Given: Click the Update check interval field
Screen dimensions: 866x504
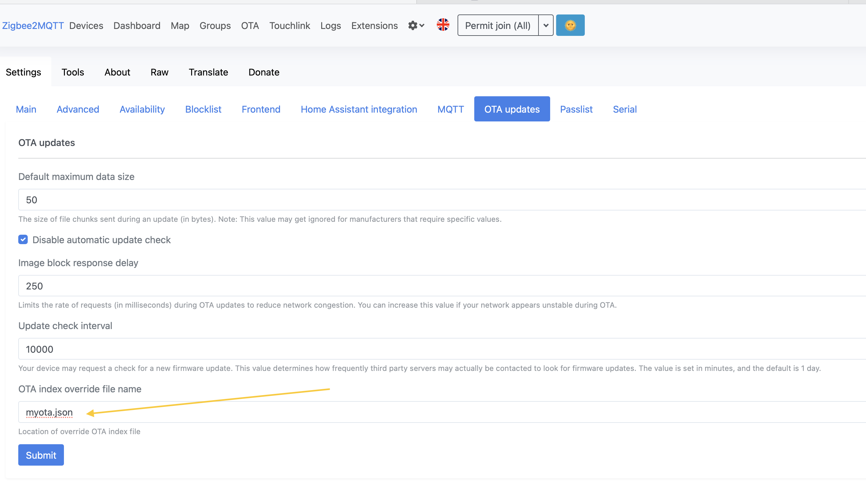Looking at the screenshot, I should tap(442, 349).
